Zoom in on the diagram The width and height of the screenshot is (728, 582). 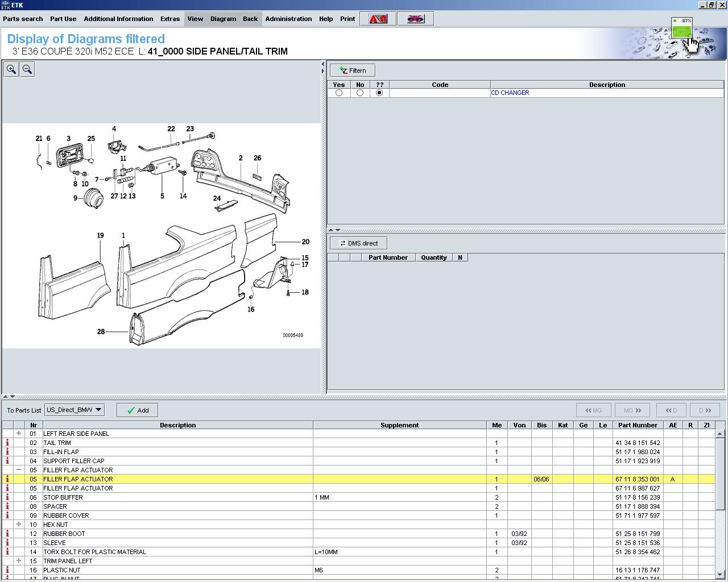(11, 69)
